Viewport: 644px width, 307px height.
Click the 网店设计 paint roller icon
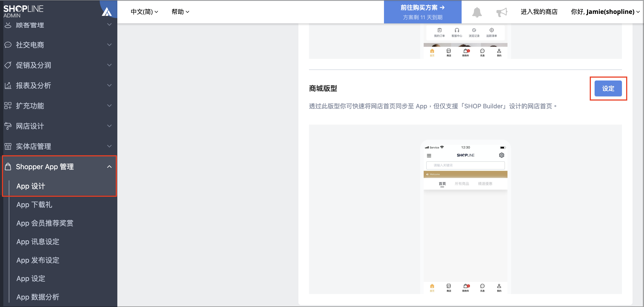(8, 126)
